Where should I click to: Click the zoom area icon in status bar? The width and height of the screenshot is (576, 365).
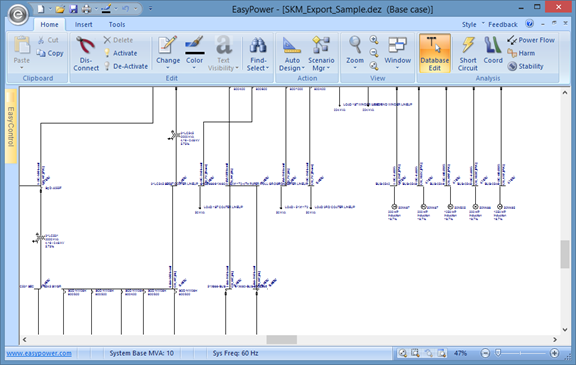(415, 353)
